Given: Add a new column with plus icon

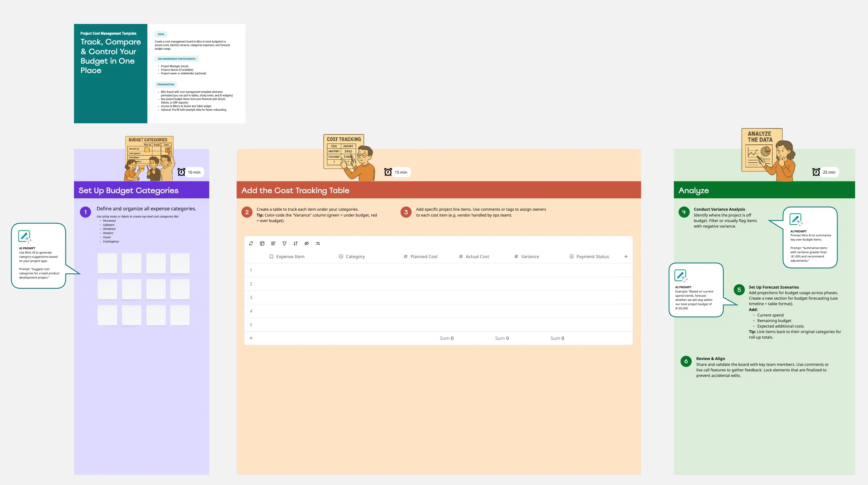Looking at the screenshot, I should click(x=626, y=257).
